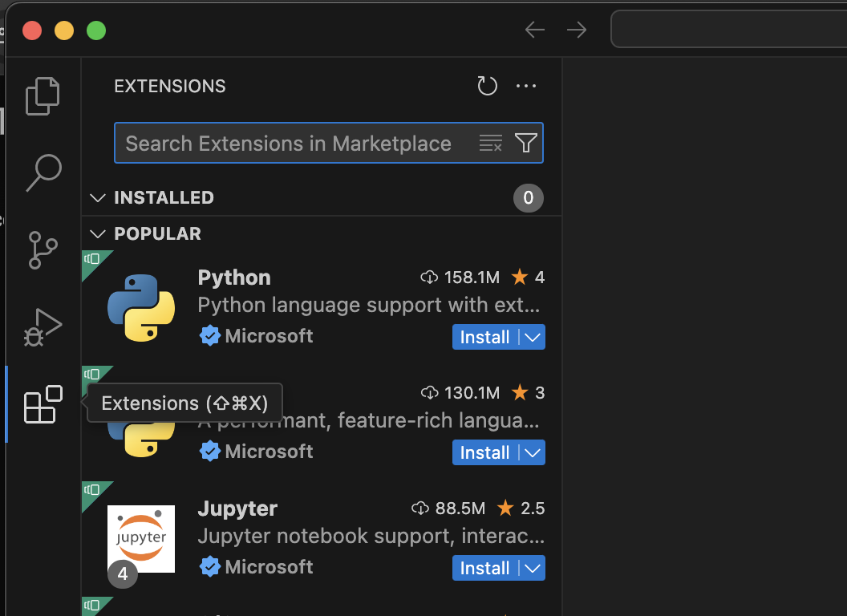Click the remote badge on Python extension
Image resolution: width=847 pixels, height=616 pixels.
tap(93, 261)
